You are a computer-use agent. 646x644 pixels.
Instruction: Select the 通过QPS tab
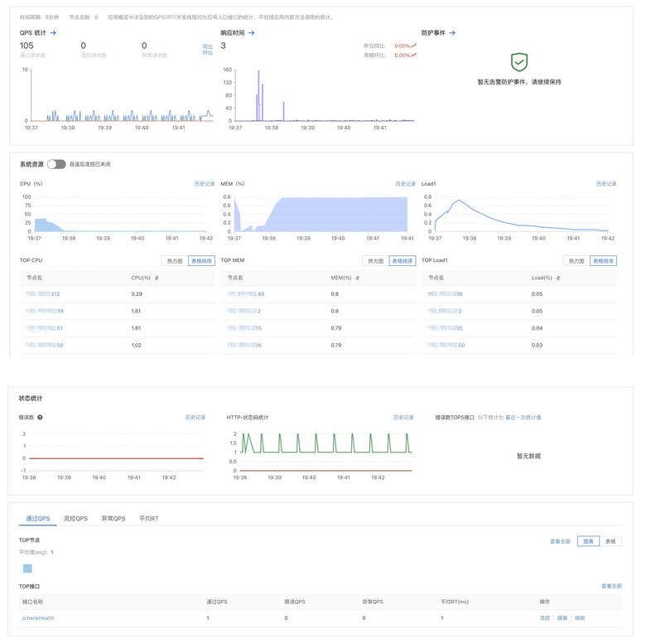(38, 518)
